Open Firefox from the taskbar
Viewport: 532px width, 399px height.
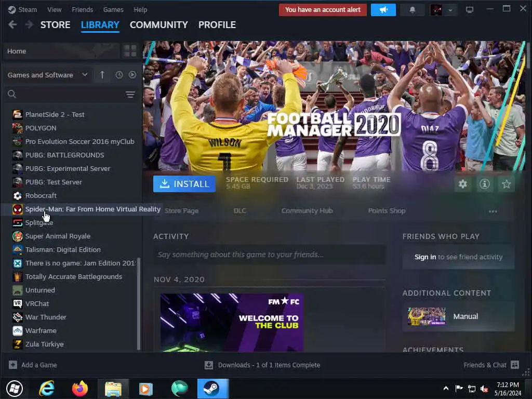80,389
